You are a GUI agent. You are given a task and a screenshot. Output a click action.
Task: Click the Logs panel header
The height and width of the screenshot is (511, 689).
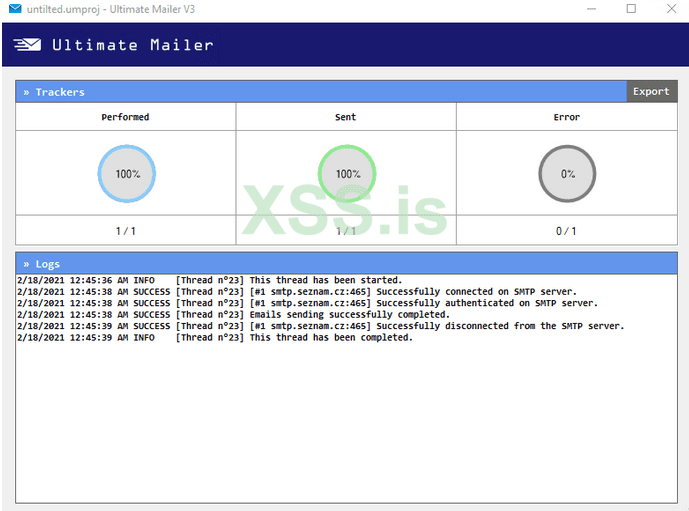click(346, 264)
